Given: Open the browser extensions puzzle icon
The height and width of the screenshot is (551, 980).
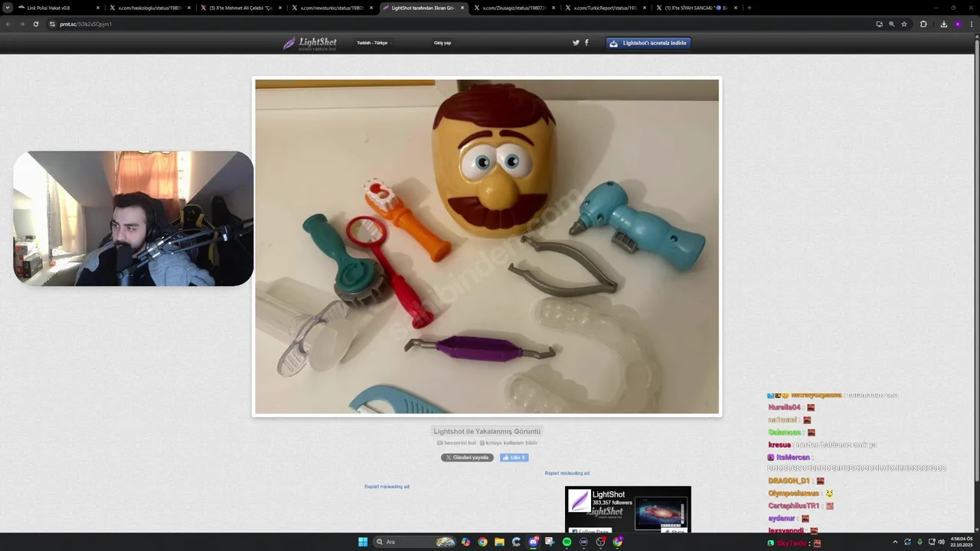Looking at the screenshot, I should tap(923, 24).
